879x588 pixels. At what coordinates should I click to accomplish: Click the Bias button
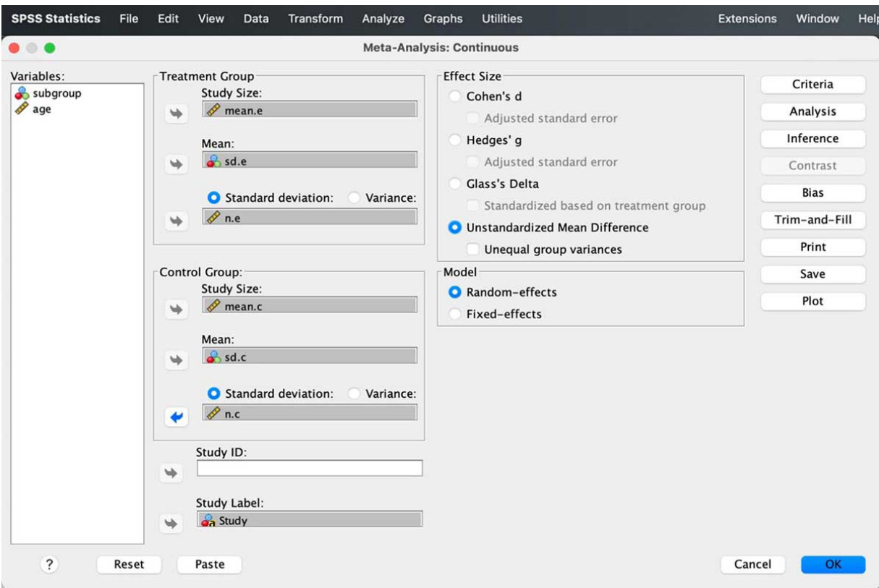[812, 193]
